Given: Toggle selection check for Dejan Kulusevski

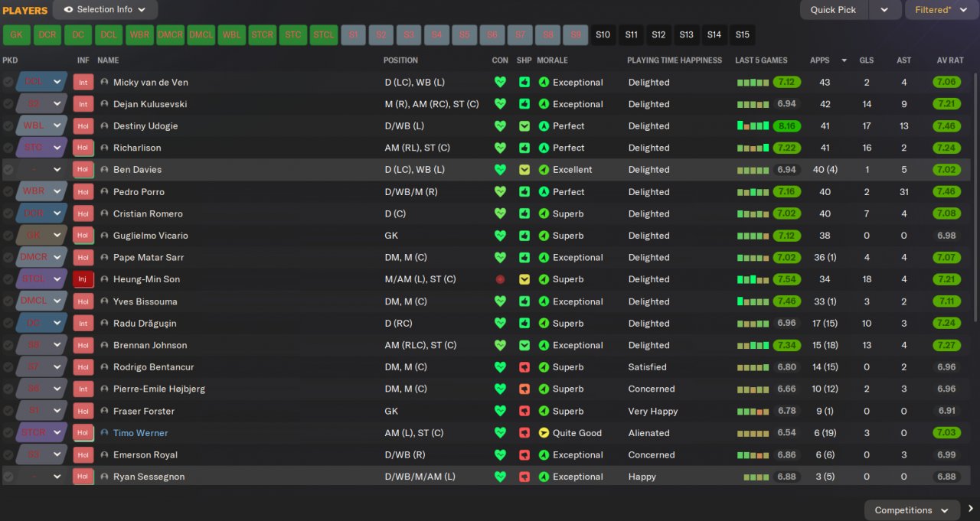Looking at the screenshot, I should (x=8, y=104).
